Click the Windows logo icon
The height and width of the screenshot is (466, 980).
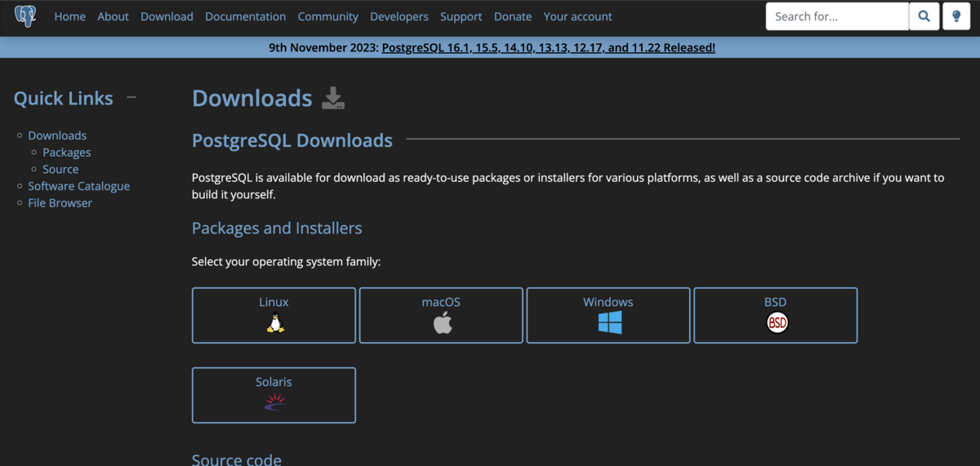point(609,322)
